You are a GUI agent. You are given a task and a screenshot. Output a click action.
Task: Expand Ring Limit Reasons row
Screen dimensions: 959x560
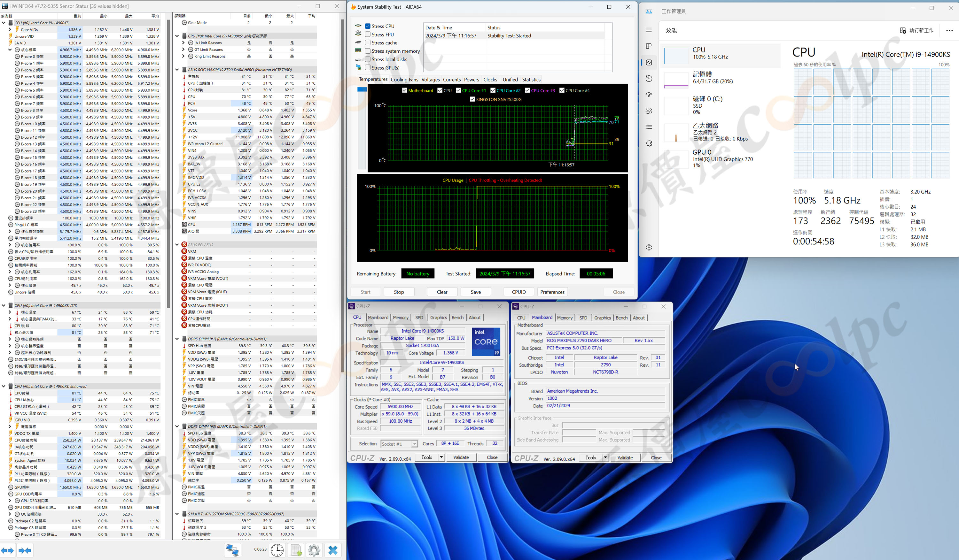(183, 56)
